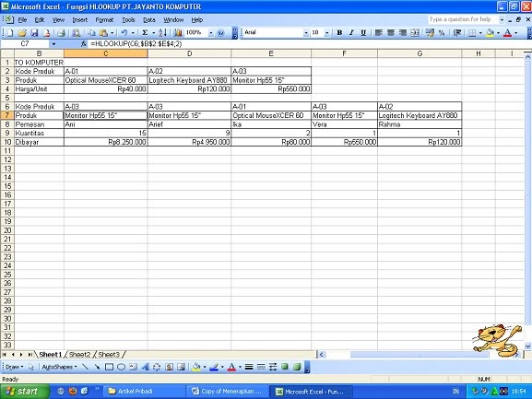Select the Arrow drawing tool
The height and width of the screenshot is (399, 532).
click(x=97, y=367)
